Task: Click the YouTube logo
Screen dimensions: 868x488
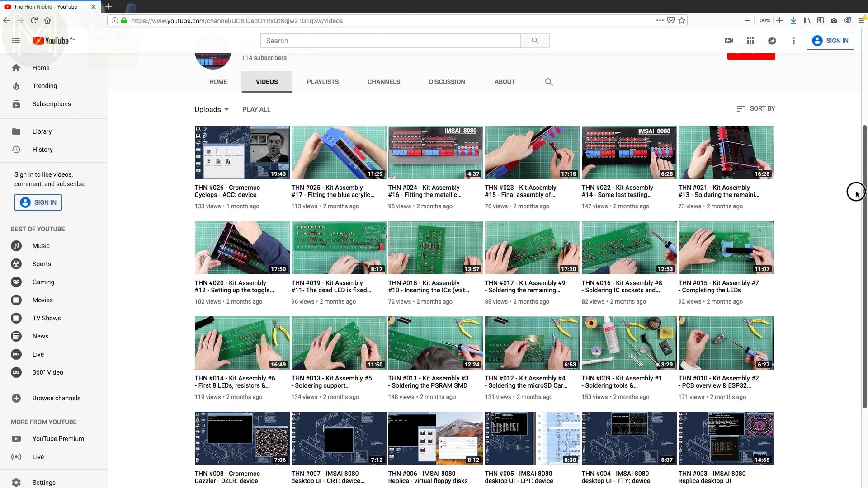Action: (x=51, y=41)
